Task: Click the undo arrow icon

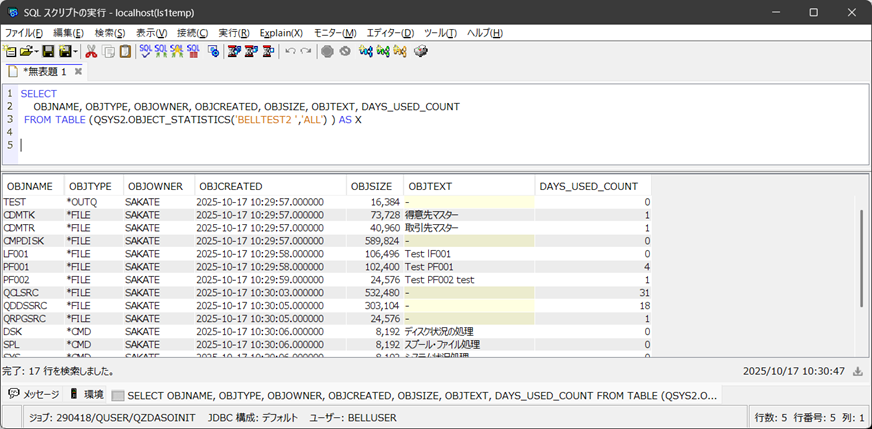Action: point(290,51)
